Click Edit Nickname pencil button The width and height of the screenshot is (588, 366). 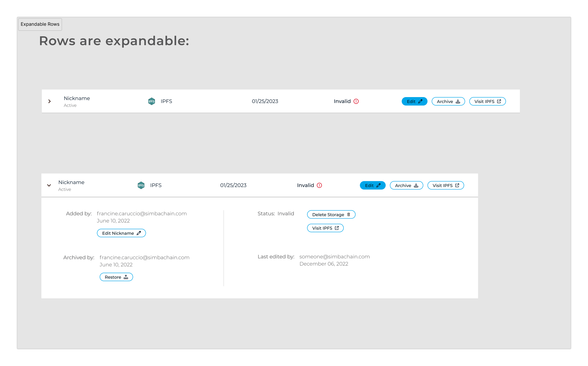121,233
